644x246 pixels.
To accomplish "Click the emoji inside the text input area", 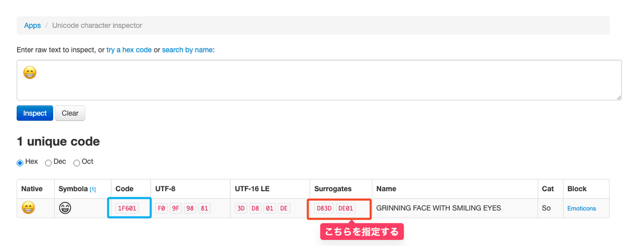I will click(x=30, y=73).
